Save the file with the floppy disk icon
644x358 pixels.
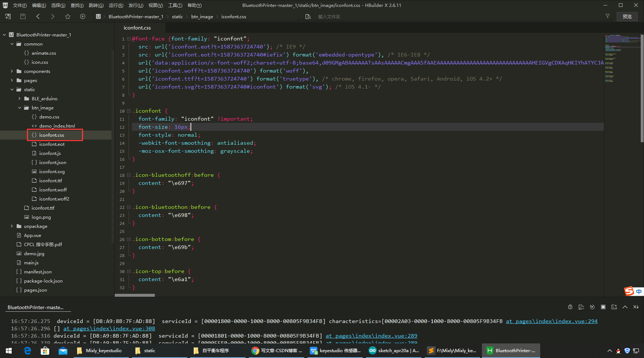[23, 16]
